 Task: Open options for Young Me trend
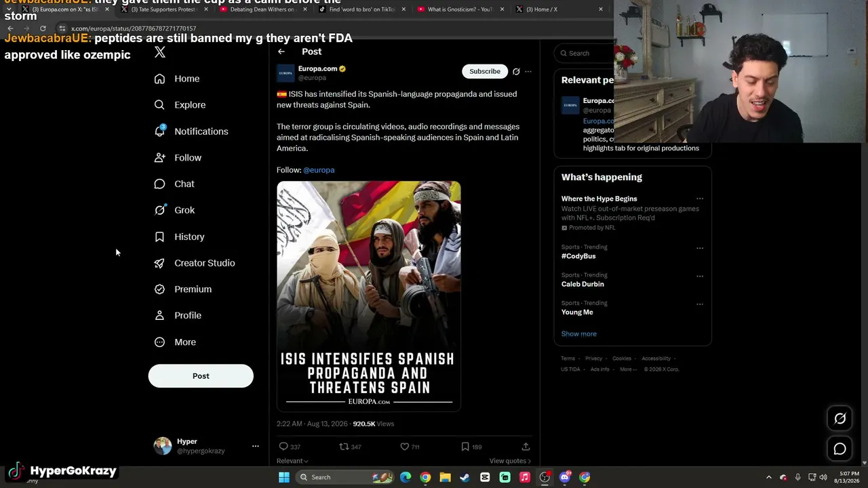pyautogui.click(x=700, y=304)
